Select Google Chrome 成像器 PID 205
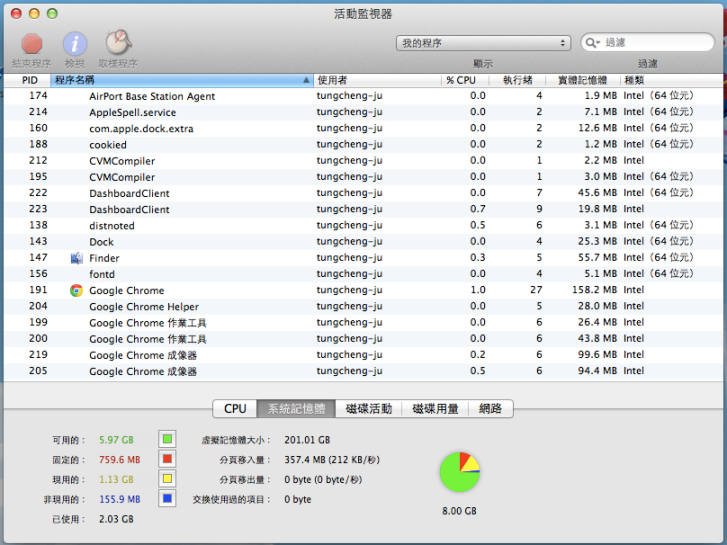This screenshot has height=545, width=727. (x=363, y=372)
